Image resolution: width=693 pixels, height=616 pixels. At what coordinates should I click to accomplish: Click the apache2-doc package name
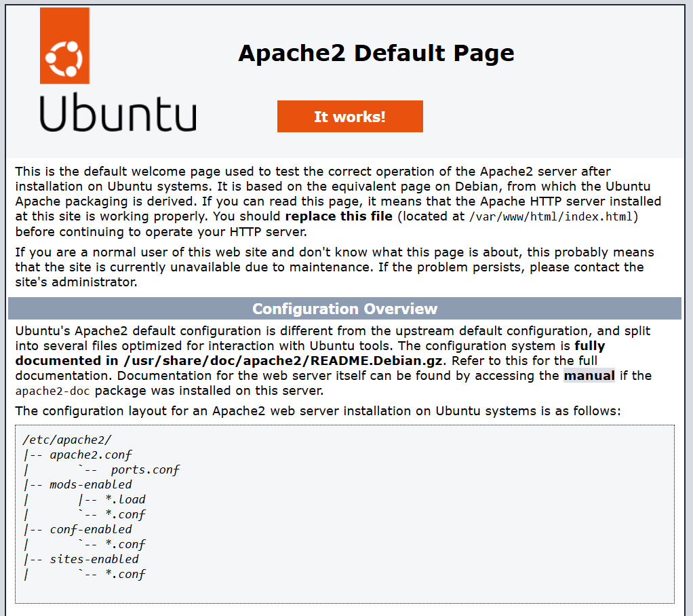pos(54,391)
